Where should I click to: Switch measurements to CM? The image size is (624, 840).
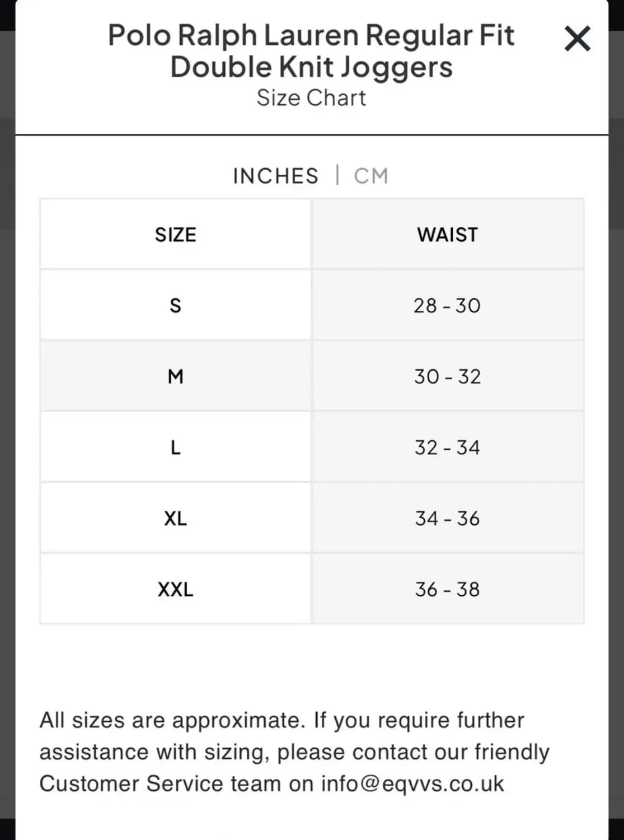coord(370,176)
